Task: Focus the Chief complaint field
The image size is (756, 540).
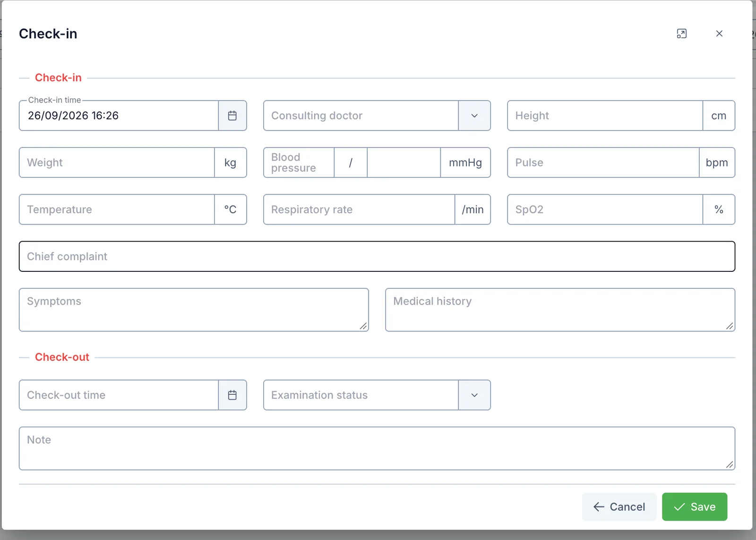Action: click(377, 256)
